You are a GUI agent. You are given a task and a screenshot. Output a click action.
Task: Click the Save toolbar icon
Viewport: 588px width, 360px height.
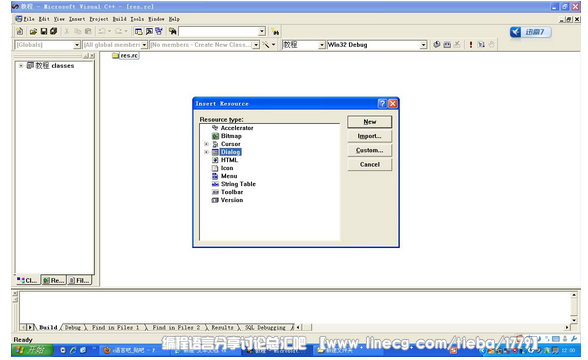pyautogui.click(x=44, y=32)
